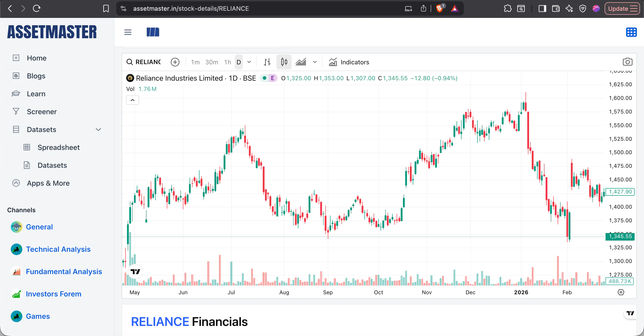This screenshot has height=336, width=644.
Task: Click the add symbol plus icon
Action: point(175,62)
